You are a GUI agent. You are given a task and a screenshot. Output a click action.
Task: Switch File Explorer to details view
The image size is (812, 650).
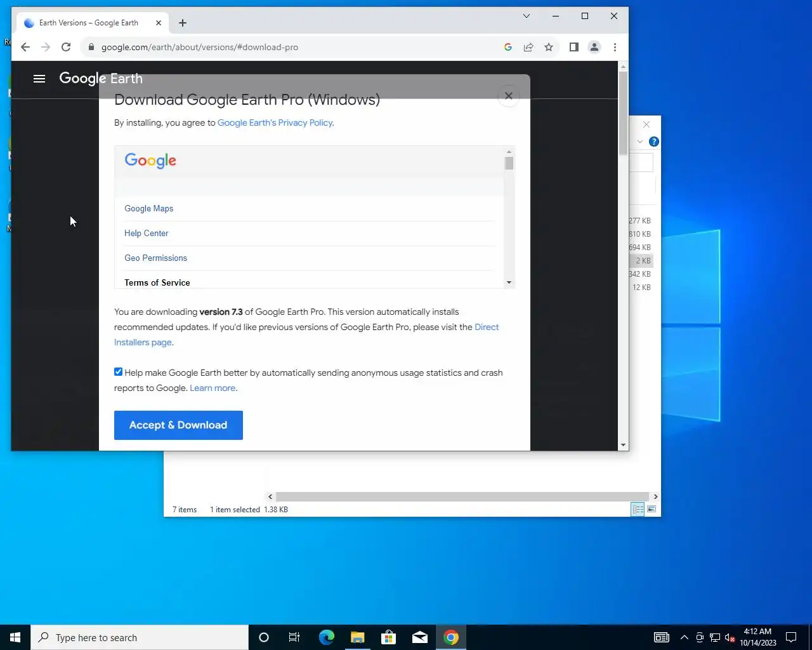[638, 509]
